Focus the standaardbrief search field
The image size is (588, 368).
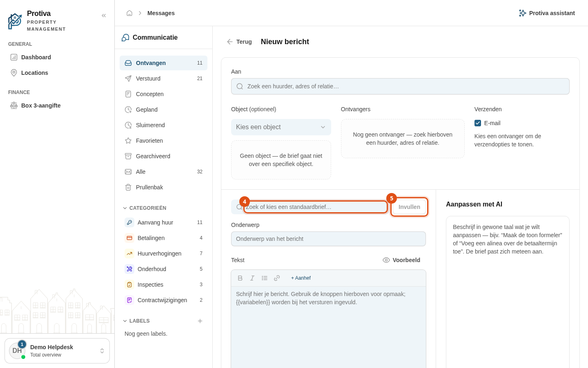pyautogui.click(x=309, y=207)
